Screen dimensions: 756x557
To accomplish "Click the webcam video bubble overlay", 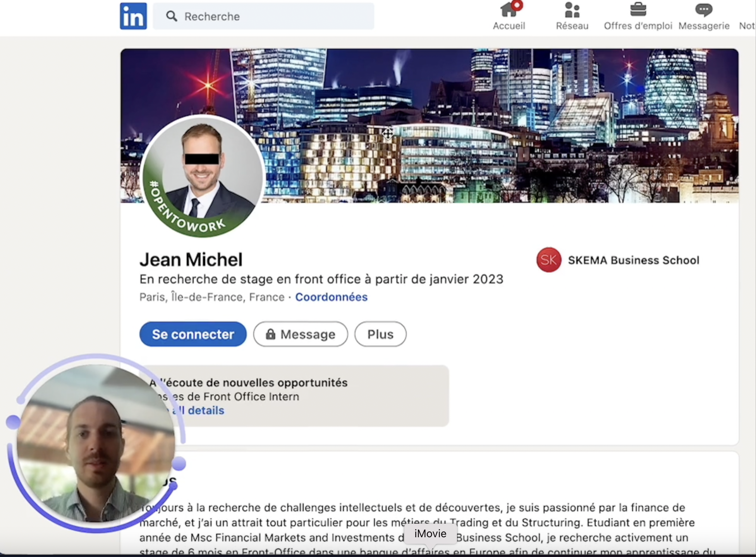I will click(x=95, y=444).
